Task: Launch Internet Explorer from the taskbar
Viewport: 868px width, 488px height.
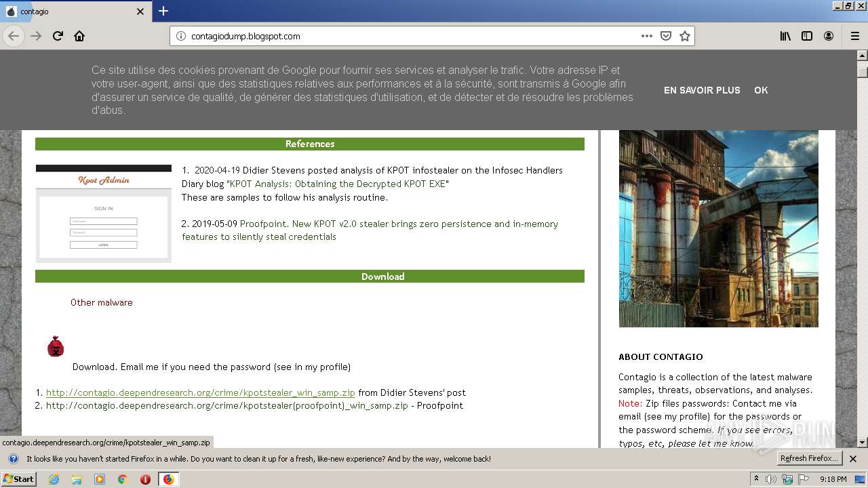Action: pos(54,479)
